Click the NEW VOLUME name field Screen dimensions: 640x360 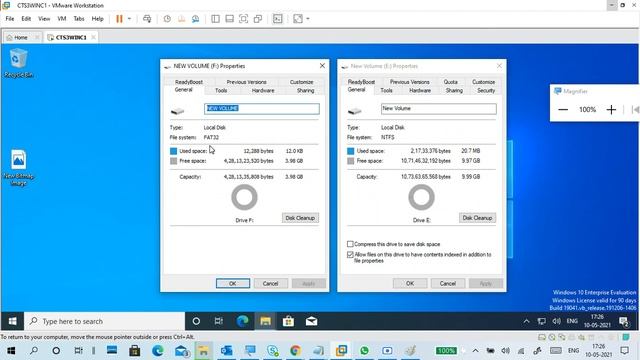point(262,109)
